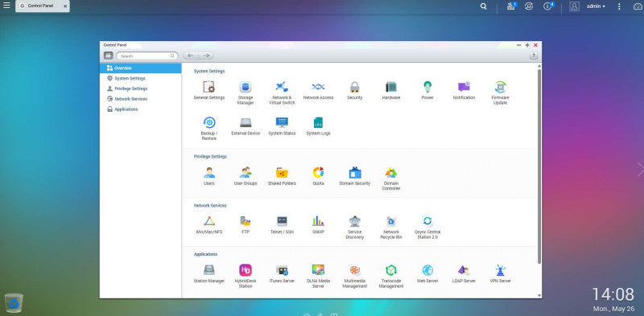Screen dimensions: 644x316
Task: Open DLNA Media Server
Action: point(318,276)
